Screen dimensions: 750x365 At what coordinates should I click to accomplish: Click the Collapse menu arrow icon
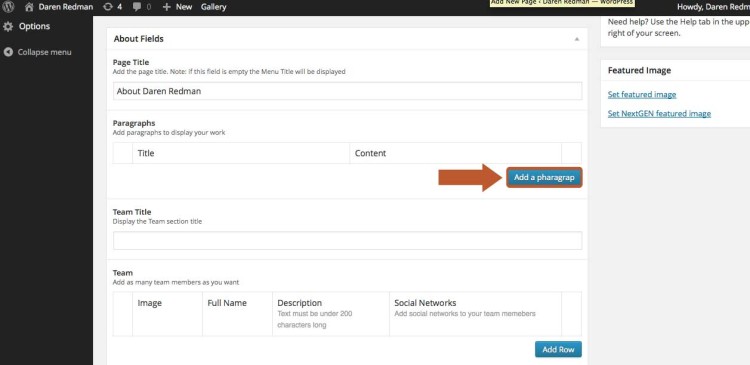(8, 52)
